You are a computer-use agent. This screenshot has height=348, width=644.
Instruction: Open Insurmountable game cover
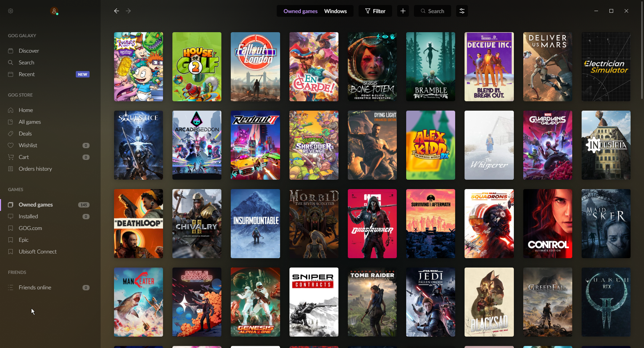[x=255, y=224]
